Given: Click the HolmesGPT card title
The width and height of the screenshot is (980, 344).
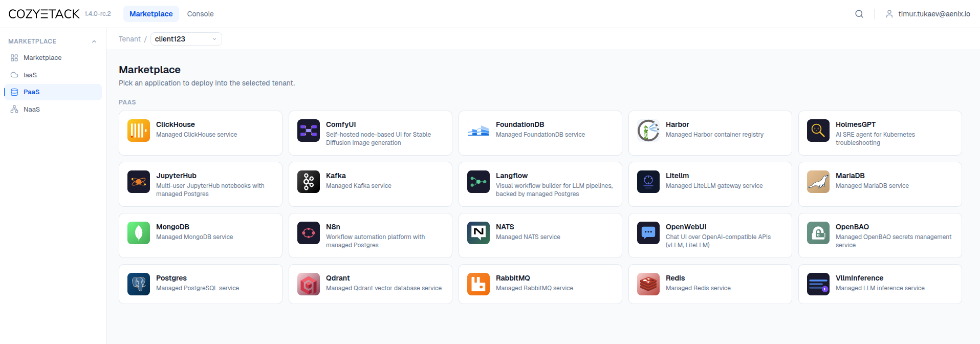Looking at the screenshot, I should (856, 124).
